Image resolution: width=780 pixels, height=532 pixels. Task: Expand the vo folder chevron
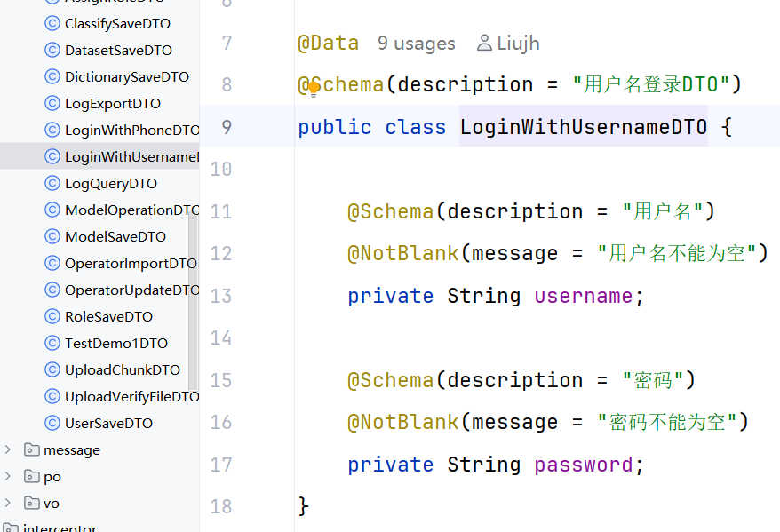[7, 503]
